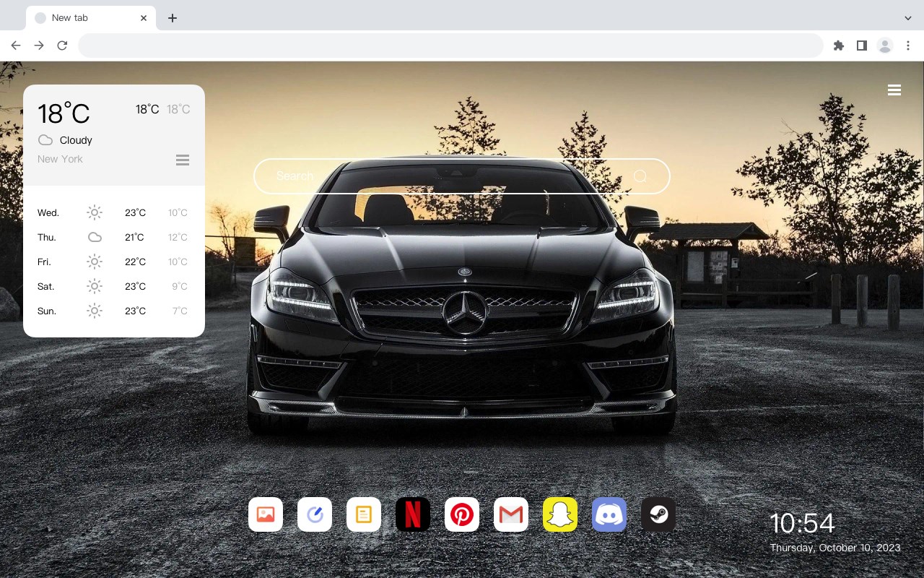Select the New tab tab
This screenshot has width=924, height=578.
click(91, 18)
